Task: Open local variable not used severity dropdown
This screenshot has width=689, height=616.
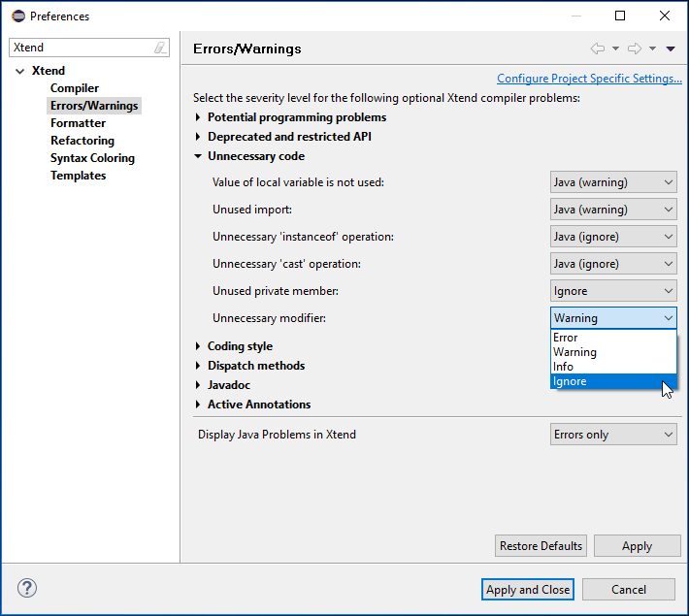Action: point(613,182)
